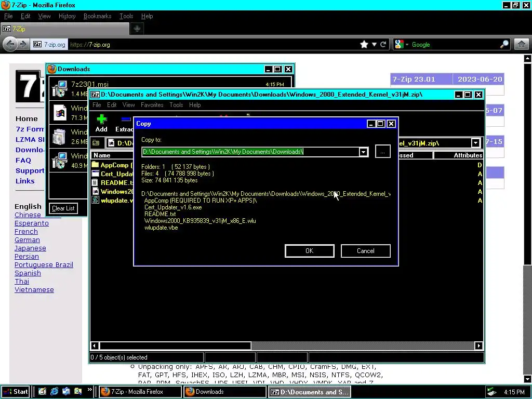
Task: Click the Vietnamese language link
Action: (x=34, y=290)
